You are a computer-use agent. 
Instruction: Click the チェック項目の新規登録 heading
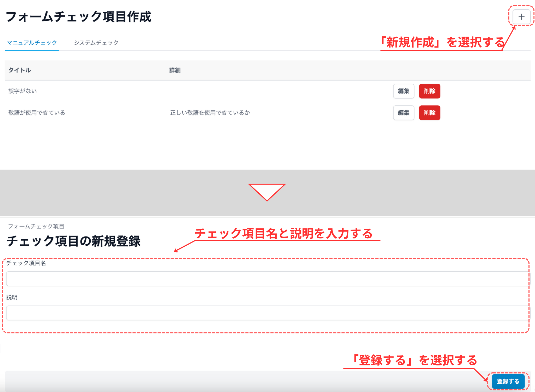pos(74,241)
